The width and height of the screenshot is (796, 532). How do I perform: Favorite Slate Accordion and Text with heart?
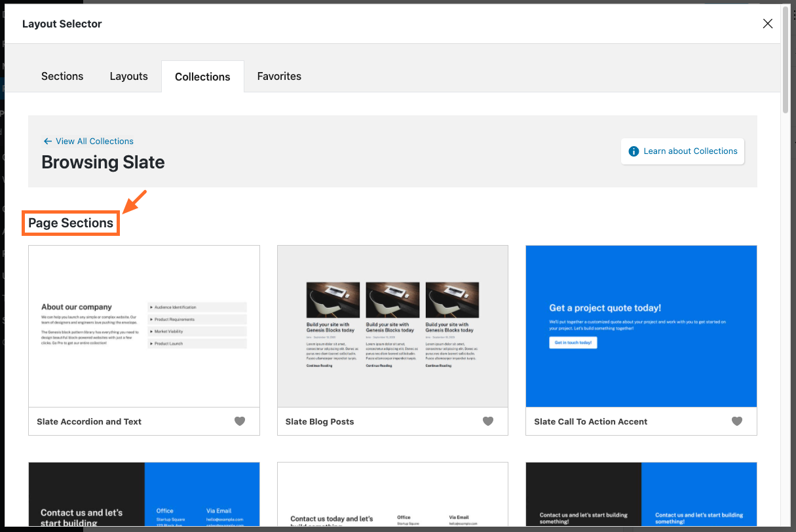point(240,421)
